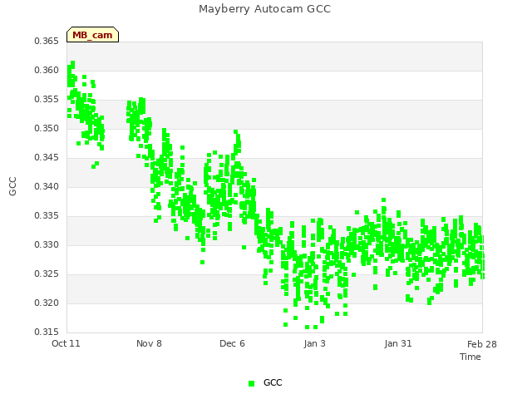Viewport: 532px width, 399px height.
Task: Click the 0.345 y-axis value
Action: pos(47,157)
